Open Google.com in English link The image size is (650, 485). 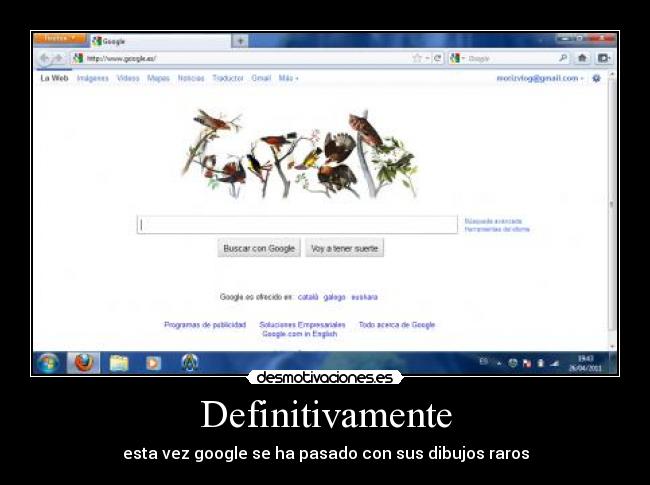[x=299, y=334]
